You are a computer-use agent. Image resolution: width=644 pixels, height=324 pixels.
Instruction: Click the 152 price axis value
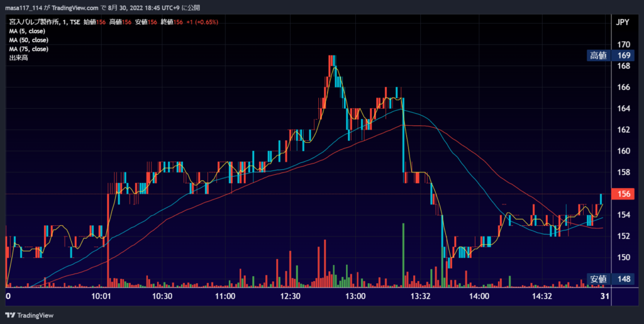click(623, 236)
